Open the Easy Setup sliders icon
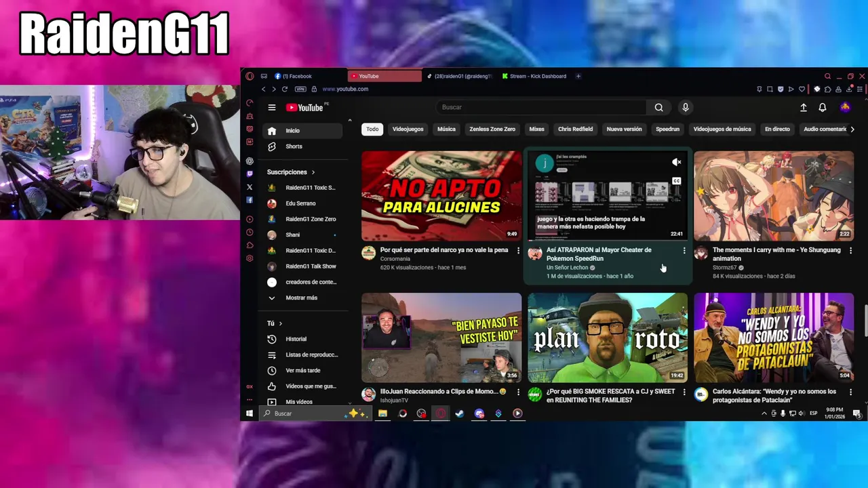868x488 pixels. [860, 89]
